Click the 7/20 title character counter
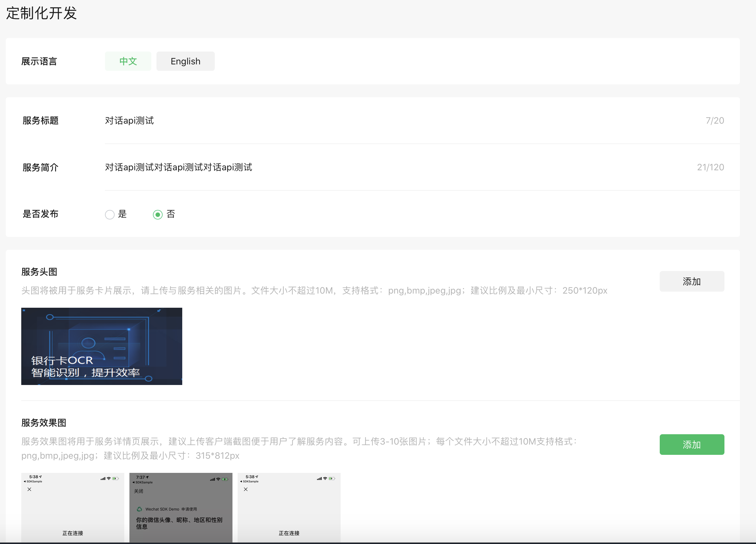Image resolution: width=756 pixels, height=544 pixels. pyautogui.click(x=715, y=121)
